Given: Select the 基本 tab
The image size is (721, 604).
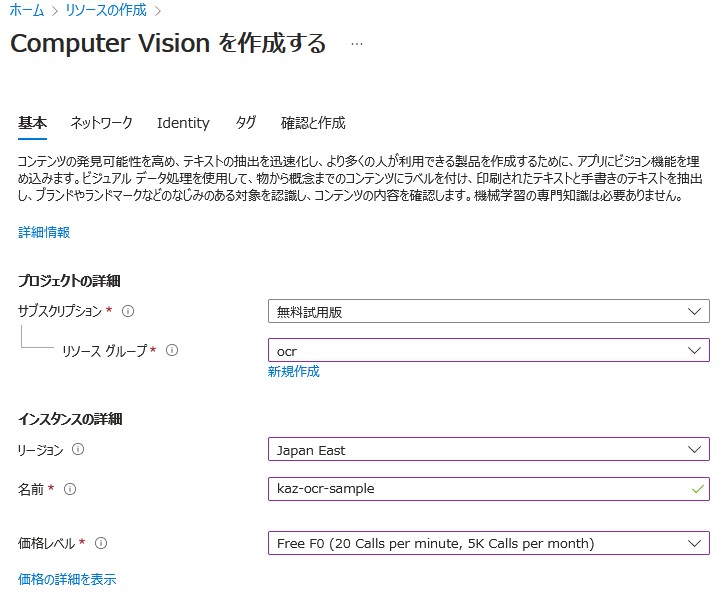Looking at the screenshot, I should (32, 123).
